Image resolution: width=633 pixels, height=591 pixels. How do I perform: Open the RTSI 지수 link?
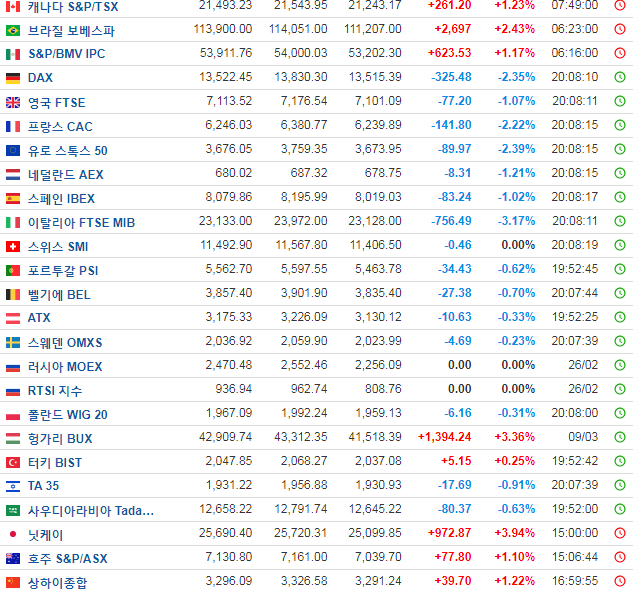click(54, 390)
